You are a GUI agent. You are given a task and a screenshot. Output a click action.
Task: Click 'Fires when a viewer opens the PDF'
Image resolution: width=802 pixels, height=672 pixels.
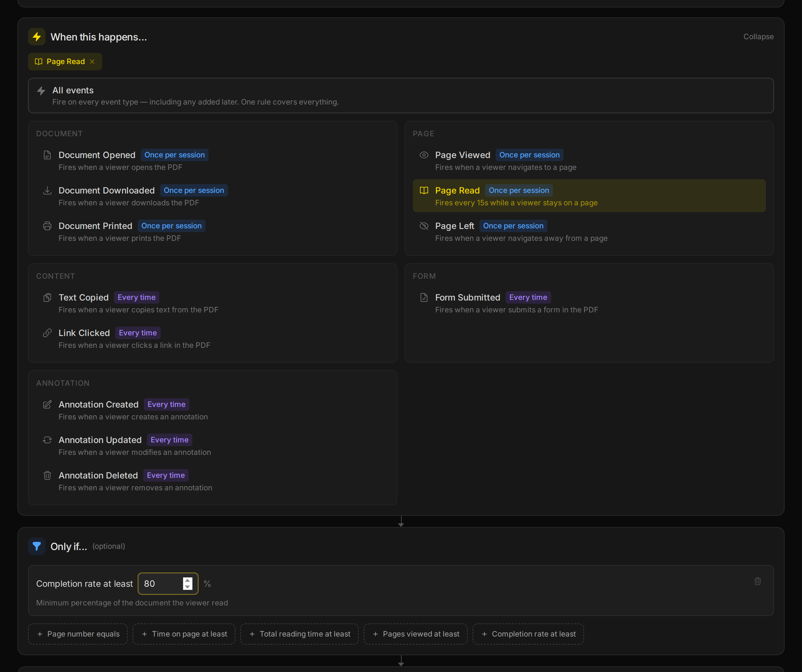click(x=120, y=167)
